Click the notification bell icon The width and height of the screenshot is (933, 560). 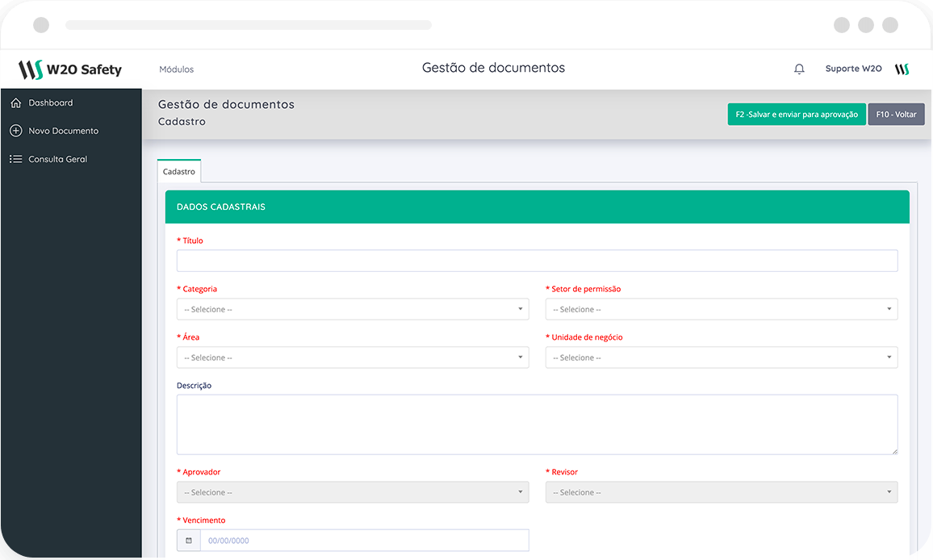[x=799, y=69]
